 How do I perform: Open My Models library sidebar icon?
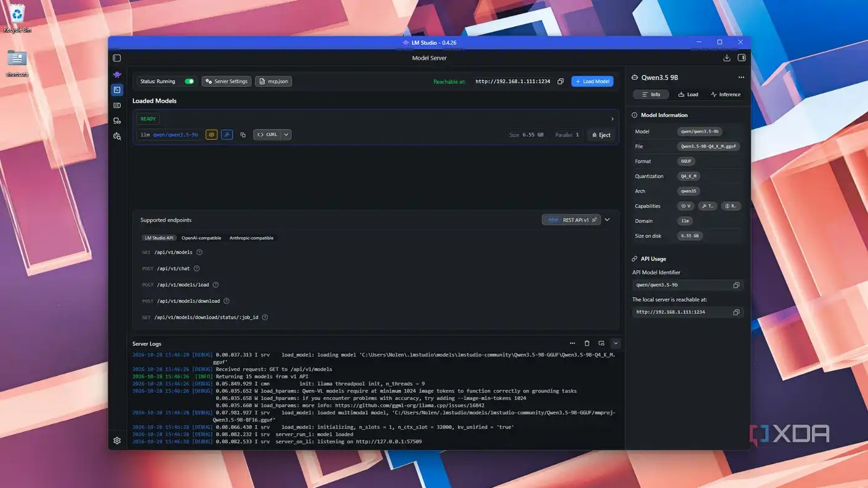tap(117, 105)
